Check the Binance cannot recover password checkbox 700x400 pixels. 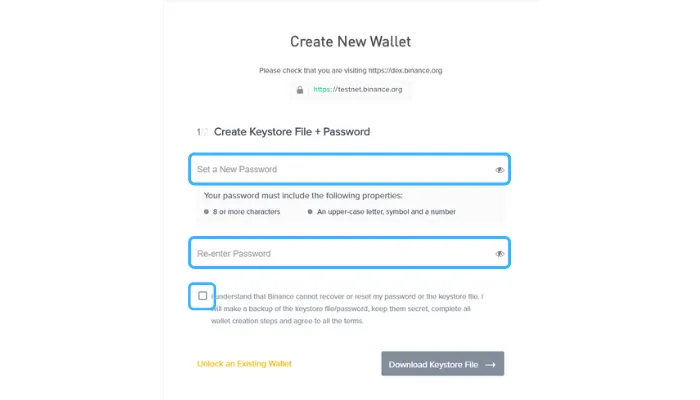pyautogui.click(x=203, y=296)
